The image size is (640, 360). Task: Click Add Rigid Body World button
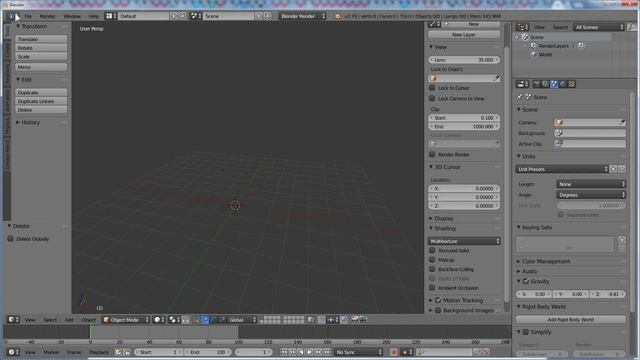point(571,320)
